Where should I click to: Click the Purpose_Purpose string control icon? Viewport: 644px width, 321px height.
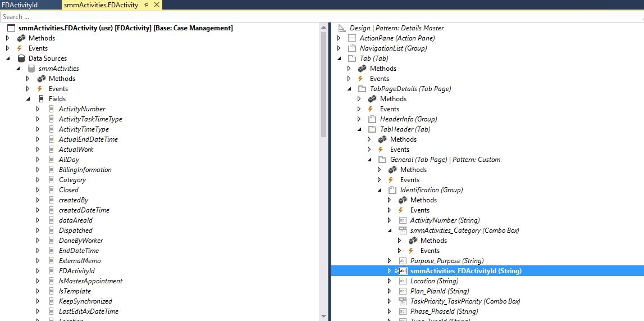pyautogui.click(x=403, y=261)
